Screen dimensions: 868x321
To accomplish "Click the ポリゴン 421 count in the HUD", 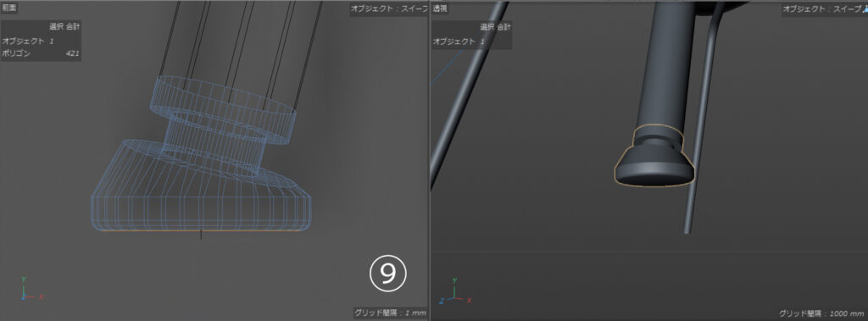I will point(41,53).
